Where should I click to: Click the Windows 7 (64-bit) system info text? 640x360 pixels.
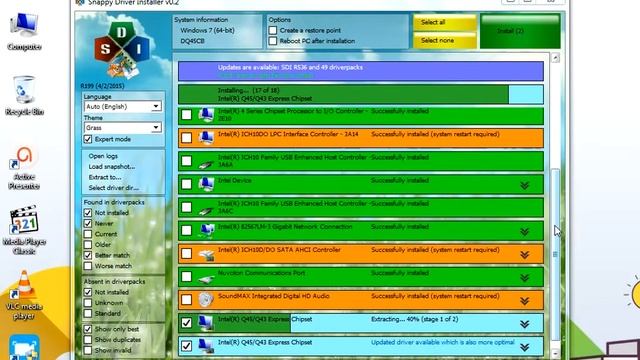click(x=207, y=30)
